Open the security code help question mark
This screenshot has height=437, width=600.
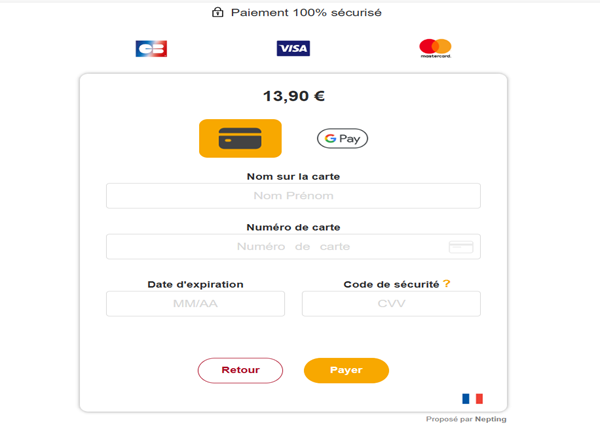click(447, 284)
